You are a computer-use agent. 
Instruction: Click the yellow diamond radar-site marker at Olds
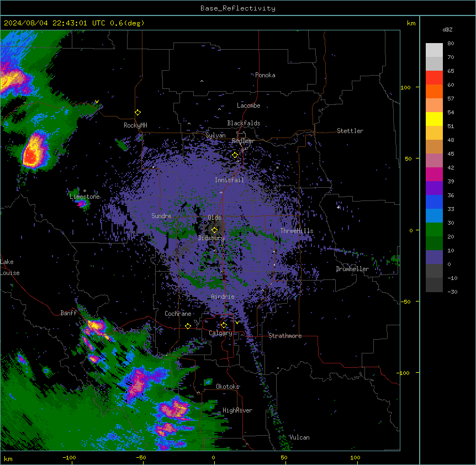(x=214, y=230)
